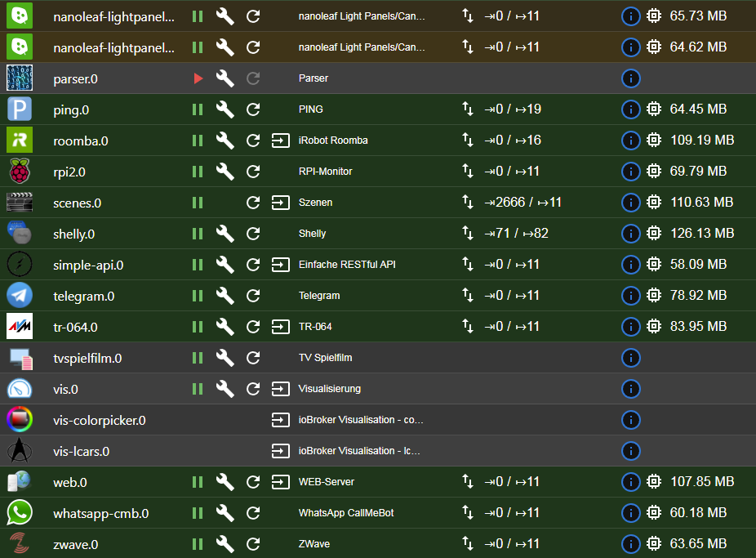The height and width of the screenshot is (558, 756).
Task: Click the rpi2.0 Raspberry Pi logo
Action: [x=20, y=172]
